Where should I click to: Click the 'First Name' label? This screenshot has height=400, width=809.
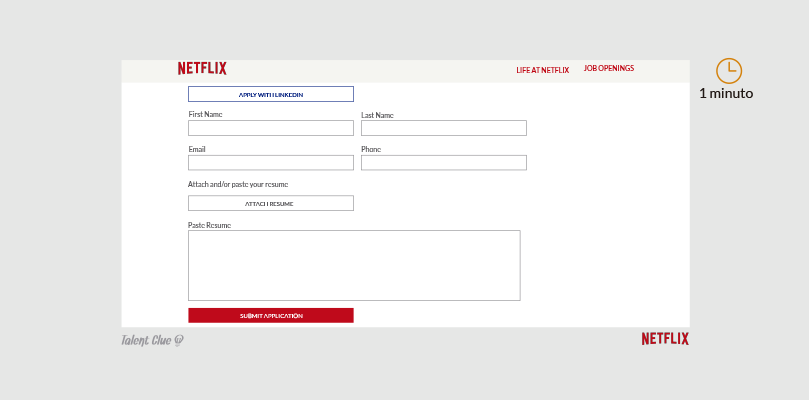[x=205, y=115]
